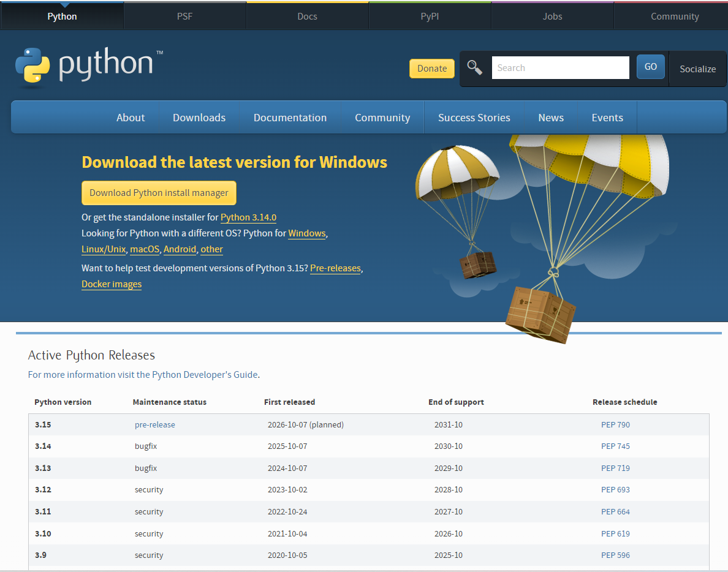
Task: Open the About navigation menu
Action: (x=131, y=118)
